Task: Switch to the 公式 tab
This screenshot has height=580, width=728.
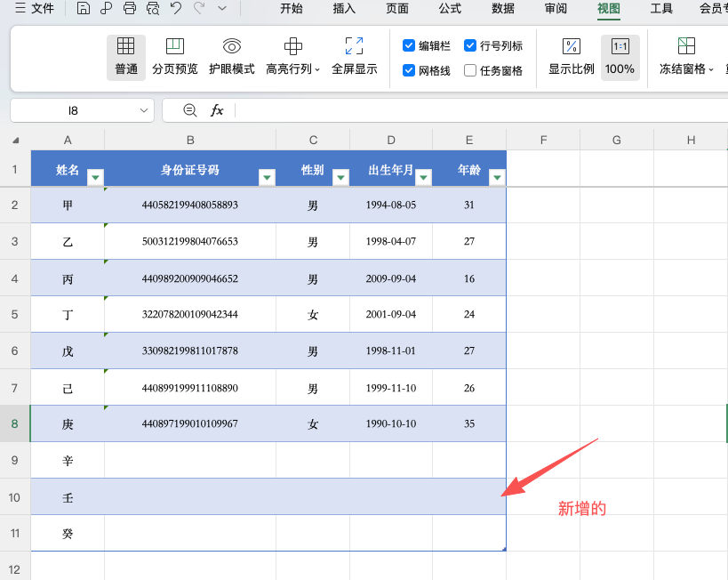Action: pyautogui.click(x=450, y=8)
